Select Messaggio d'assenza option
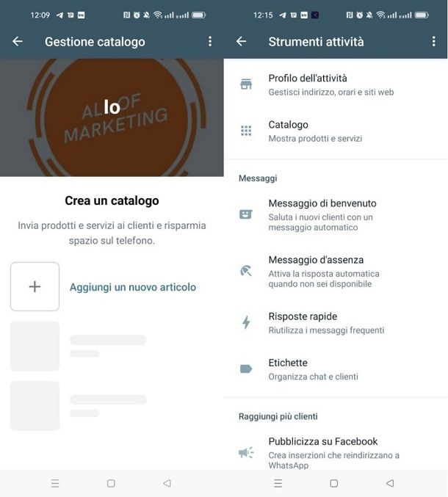The width and height of the screenshot is (448, 497). [x=336, y=272]
